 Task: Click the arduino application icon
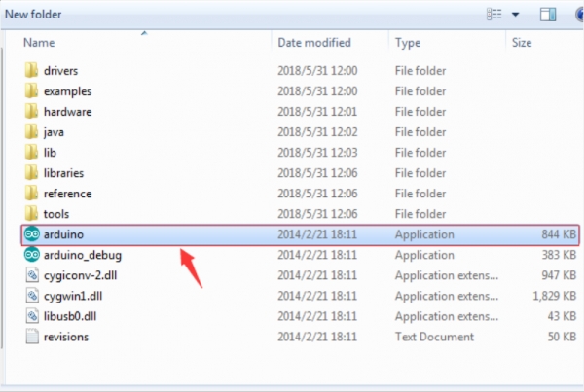[x=32, y=234]
